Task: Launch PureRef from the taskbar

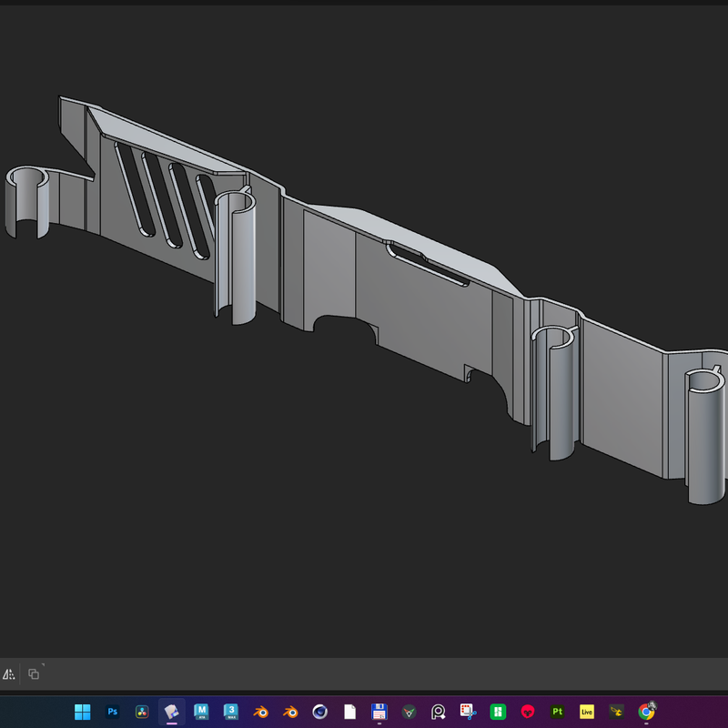Action: (439, 712)
